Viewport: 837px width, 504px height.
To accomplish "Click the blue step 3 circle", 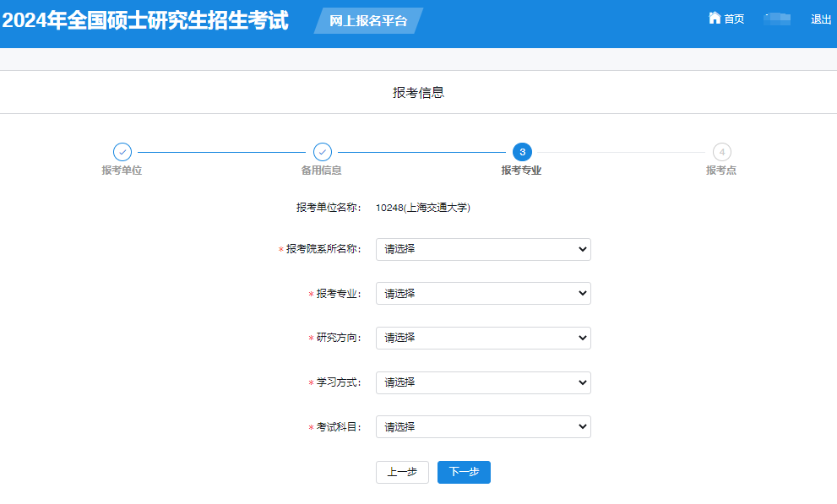I will tap(522, 152).
